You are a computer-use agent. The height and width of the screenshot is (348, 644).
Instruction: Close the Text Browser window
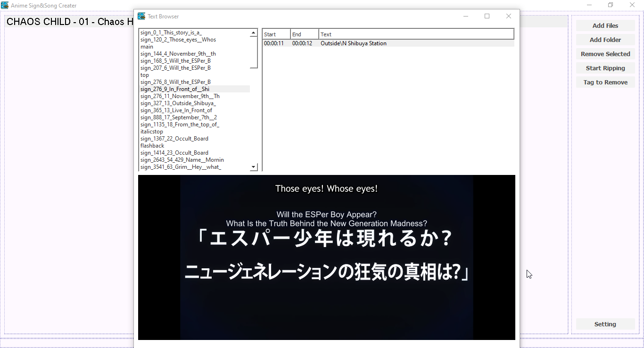[x=509, y=16]
